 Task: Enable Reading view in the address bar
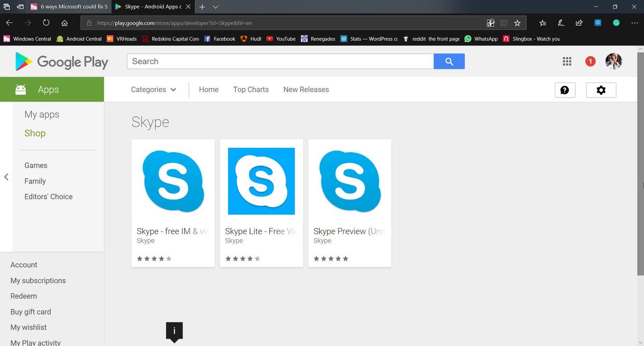click(x=503, y=23)
